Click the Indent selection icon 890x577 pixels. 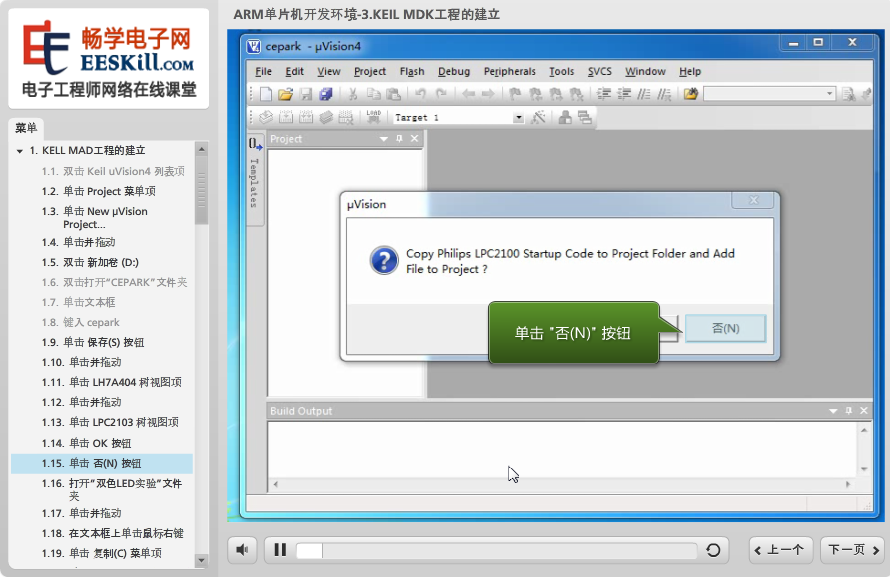click(604, 94)
